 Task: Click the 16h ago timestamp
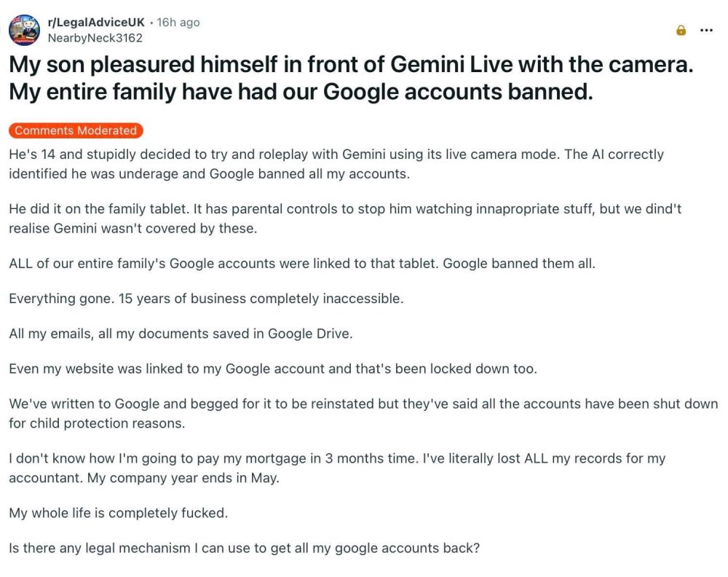pos(178,23)
